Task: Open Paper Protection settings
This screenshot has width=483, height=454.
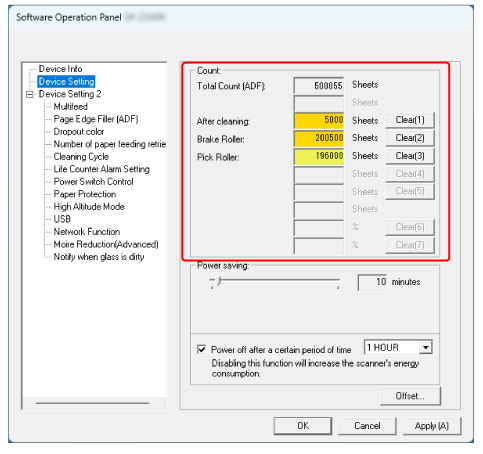Action: click(x=85, y=194)
